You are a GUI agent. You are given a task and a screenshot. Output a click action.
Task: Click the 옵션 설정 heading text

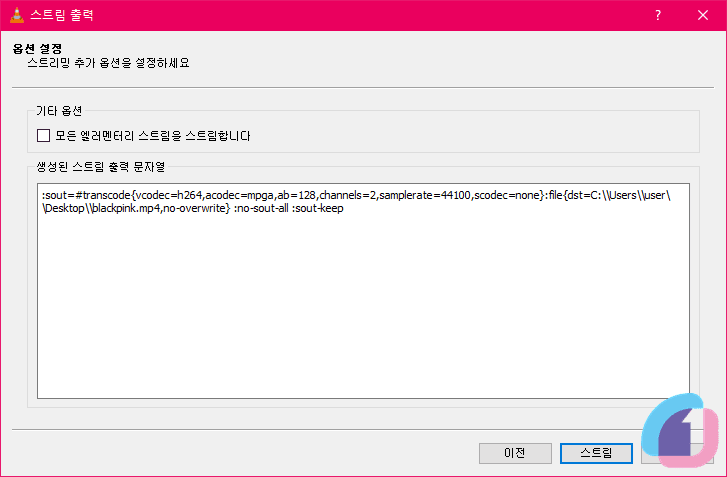[38, 48]
